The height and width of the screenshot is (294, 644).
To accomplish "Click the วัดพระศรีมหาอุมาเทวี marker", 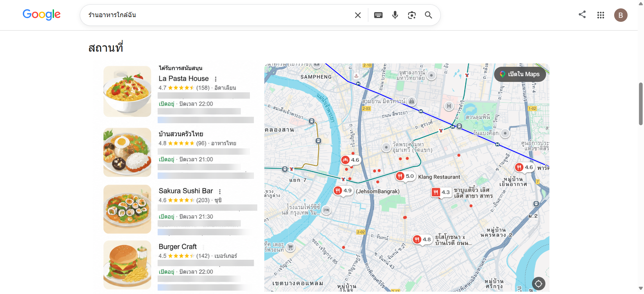I will point(386,147).
